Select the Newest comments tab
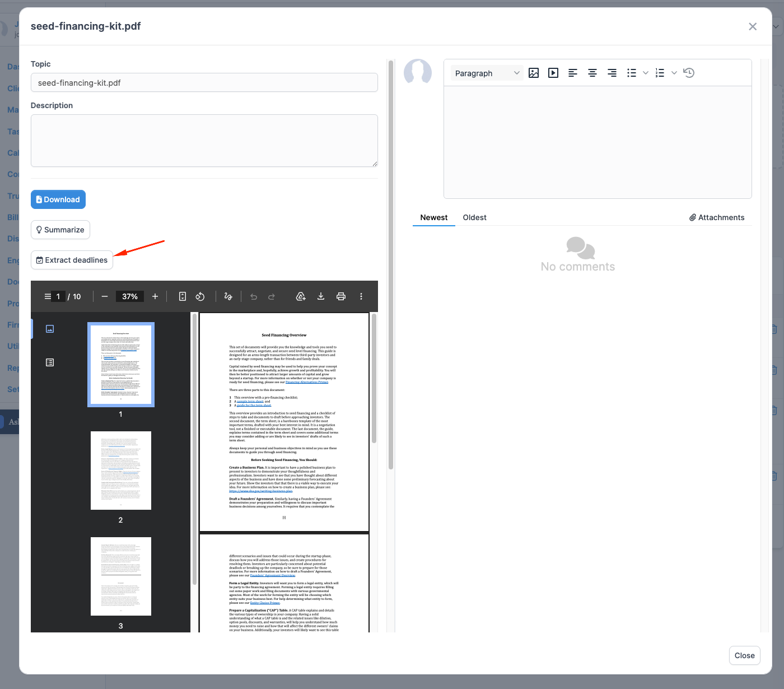The image size is (784, 689). [434, 217]
